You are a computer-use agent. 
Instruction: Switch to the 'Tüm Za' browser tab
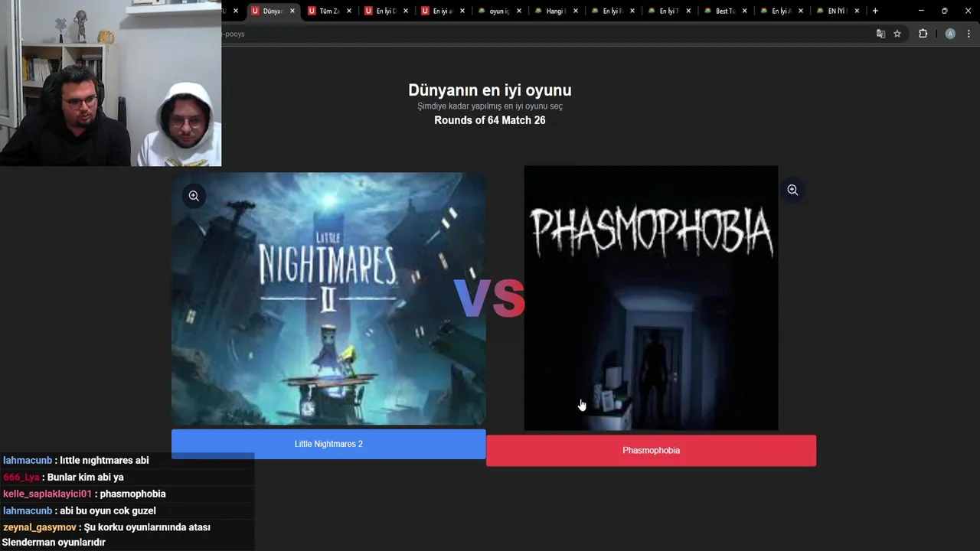coord(329,11)
